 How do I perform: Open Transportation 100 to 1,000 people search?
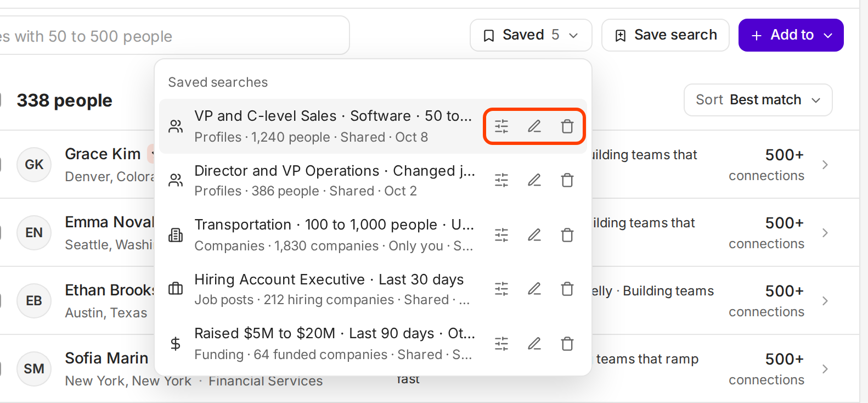coord(373,235)
